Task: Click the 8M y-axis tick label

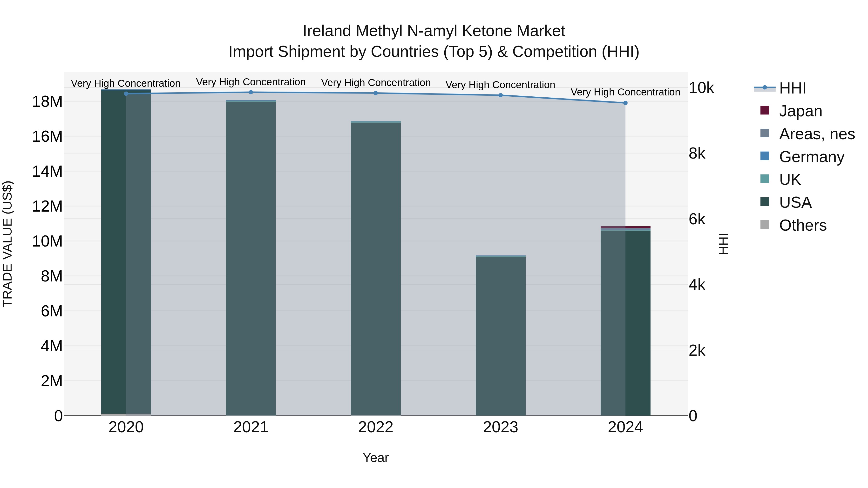Action: 52,276
